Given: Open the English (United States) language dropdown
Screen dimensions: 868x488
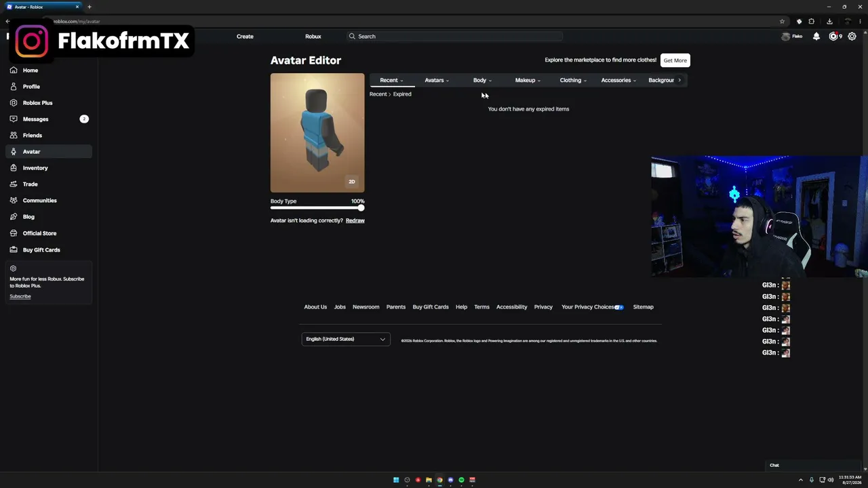Looking at the screenshot, I should (346, 339).
